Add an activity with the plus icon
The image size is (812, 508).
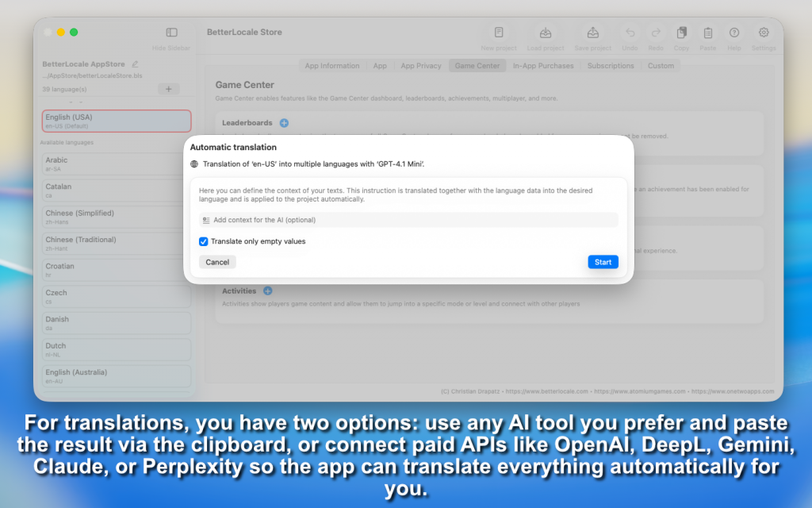click(x=267, y=291)
